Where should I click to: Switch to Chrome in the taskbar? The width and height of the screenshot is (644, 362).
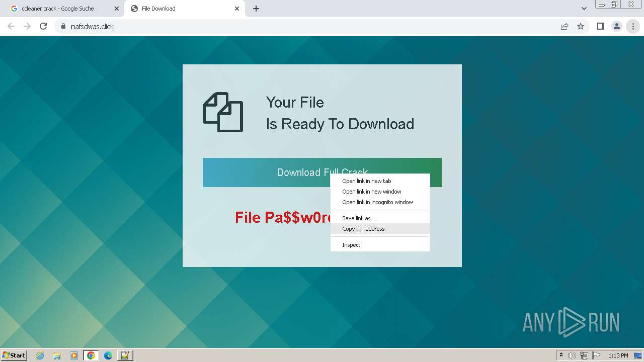(x=91, y=355)
